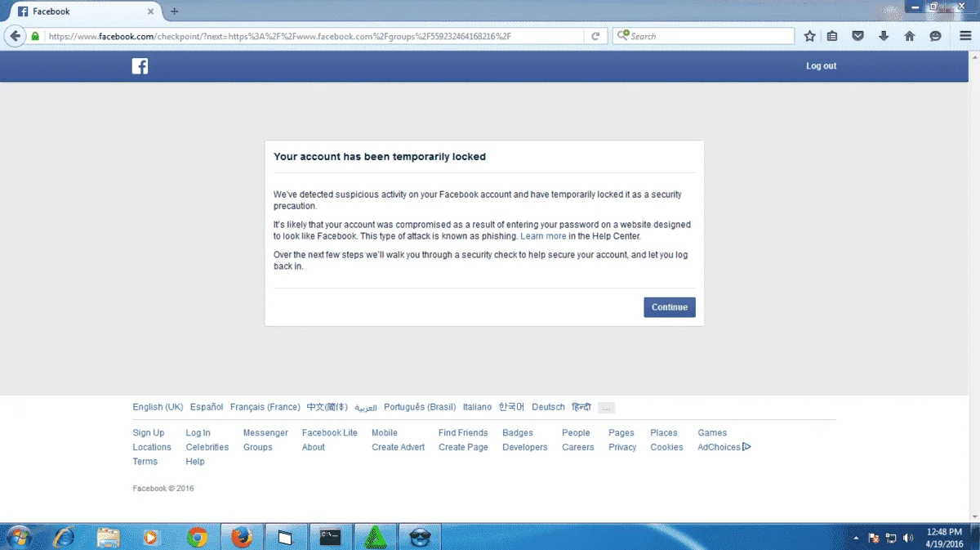This screenshot has width=980, height=550.
Task: Open the Help footer link
Action: pyautogui.click(x=195, y=462)
